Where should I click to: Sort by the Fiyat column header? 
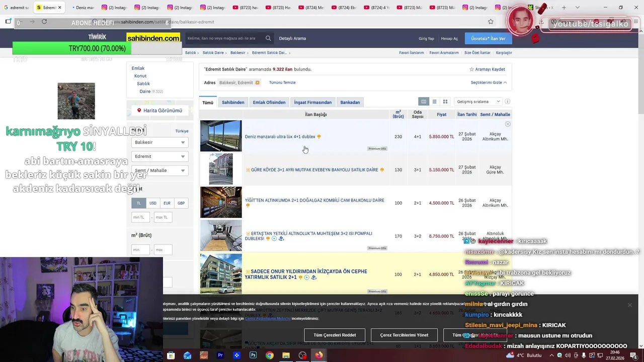tap(441, 115)
